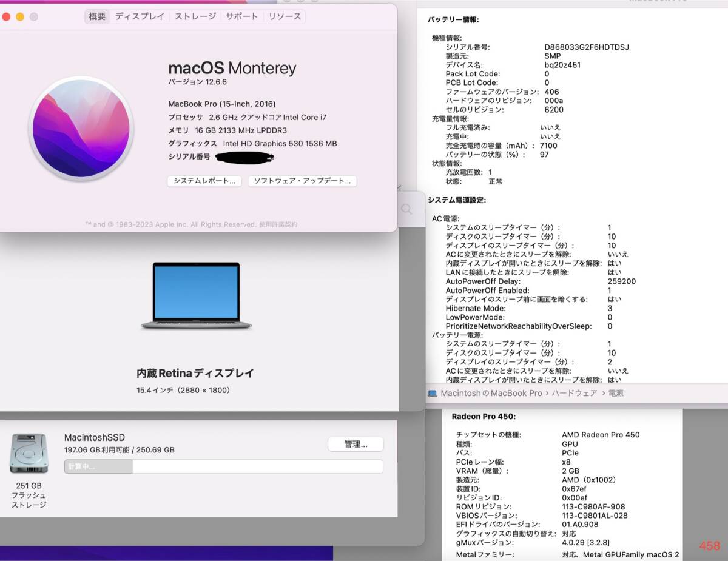
Task: Go to the サポート tab
Action: pos(242,16)
